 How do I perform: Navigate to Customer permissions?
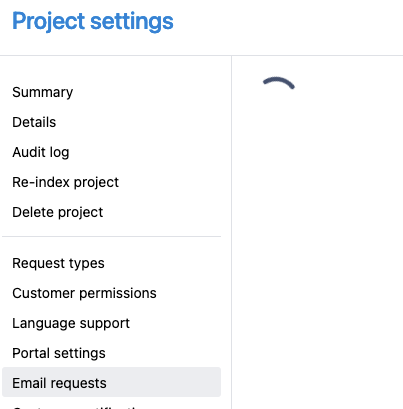[x=84, y=293]
